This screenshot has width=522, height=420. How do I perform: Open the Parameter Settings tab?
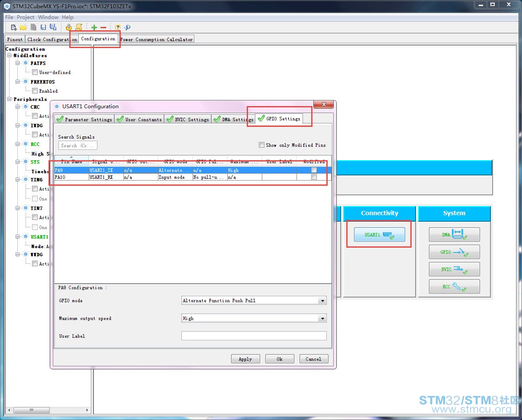pos(84,120)
